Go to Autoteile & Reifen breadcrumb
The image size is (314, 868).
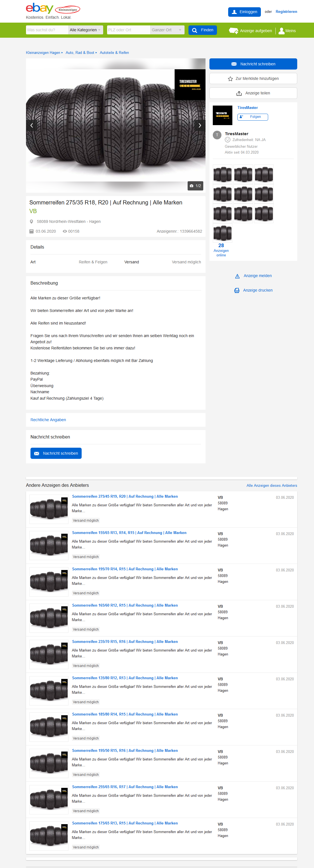click(x=114, y=53)
